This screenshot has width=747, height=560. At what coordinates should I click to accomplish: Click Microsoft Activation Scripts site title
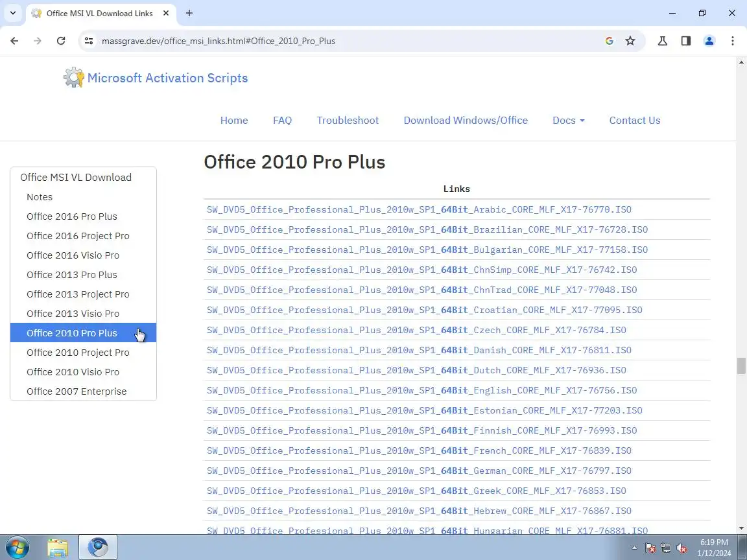[x=168, y=78]
